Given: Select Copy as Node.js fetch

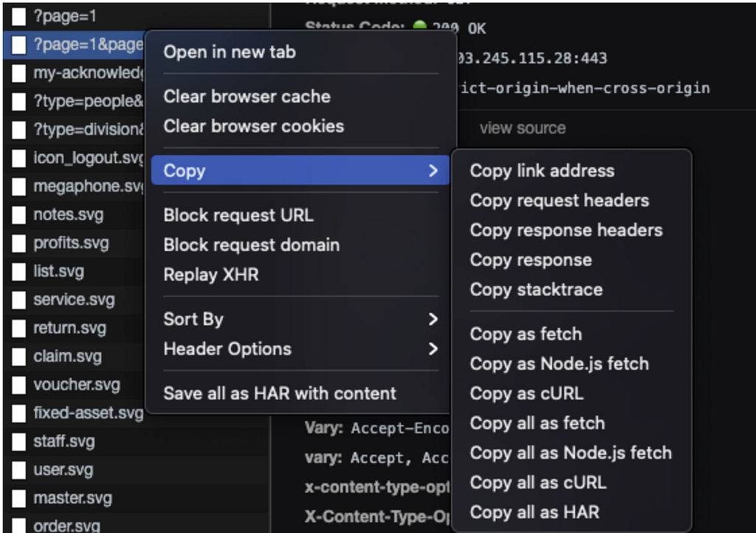Looking at the screenshot, I should pos(560,364).
